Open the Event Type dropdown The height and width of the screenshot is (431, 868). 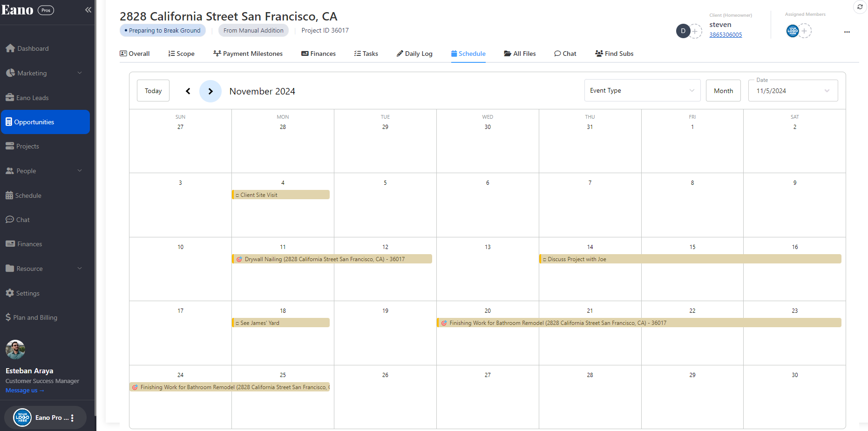pyautogui.click(x=642, y=91)
